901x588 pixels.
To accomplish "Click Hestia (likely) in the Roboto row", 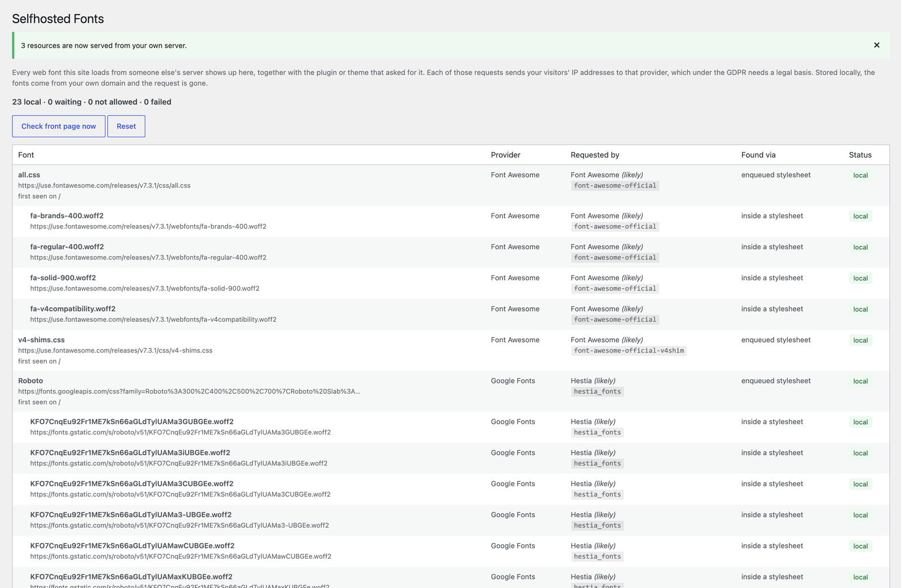I will tap(593, 381).
